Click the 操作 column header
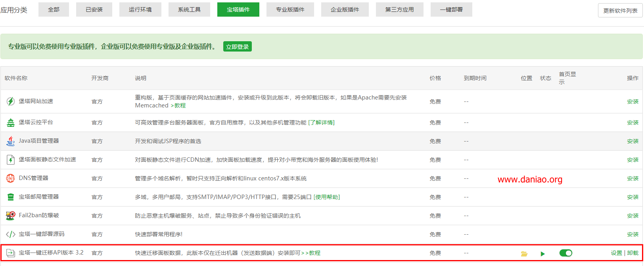This screenshot has height=266, width=644. [633, 78]
